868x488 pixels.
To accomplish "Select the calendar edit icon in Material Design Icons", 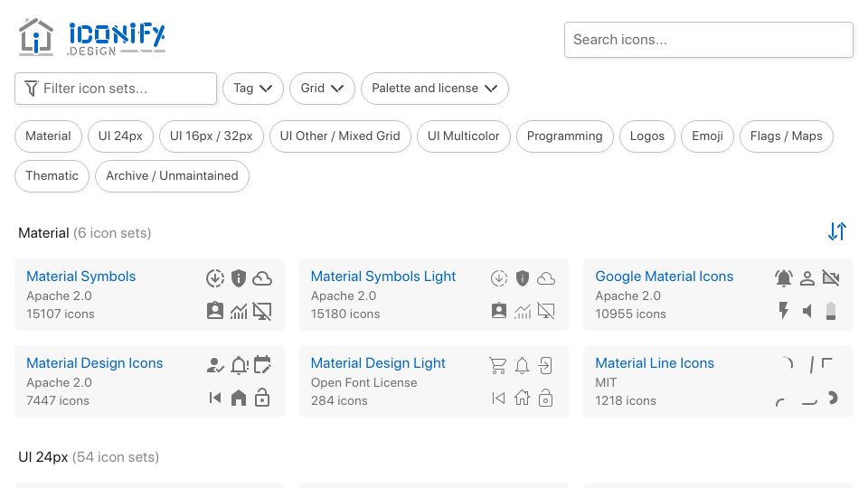I will tap(262, 364).
